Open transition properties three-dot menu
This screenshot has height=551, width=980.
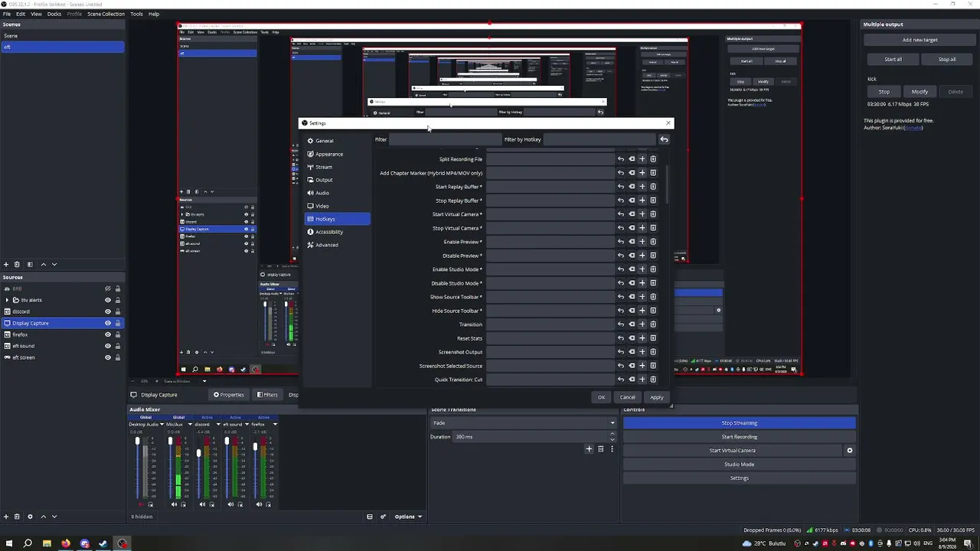612,449
